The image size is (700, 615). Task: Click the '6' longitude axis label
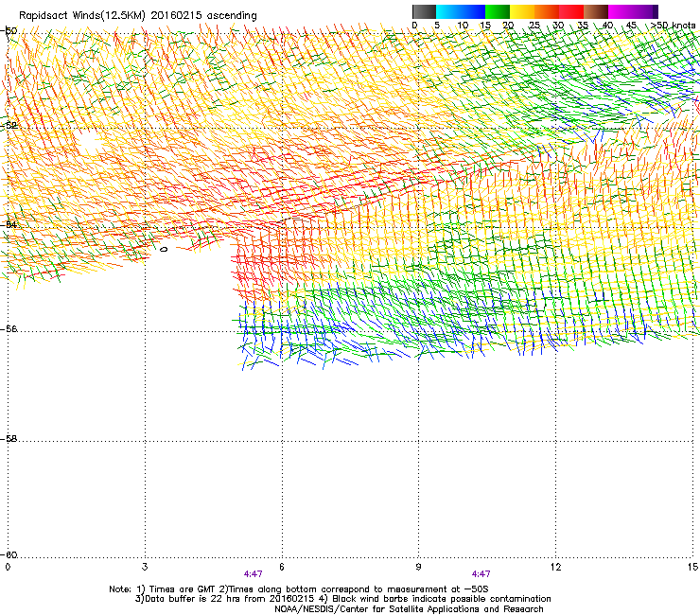(x=282, y=567)
